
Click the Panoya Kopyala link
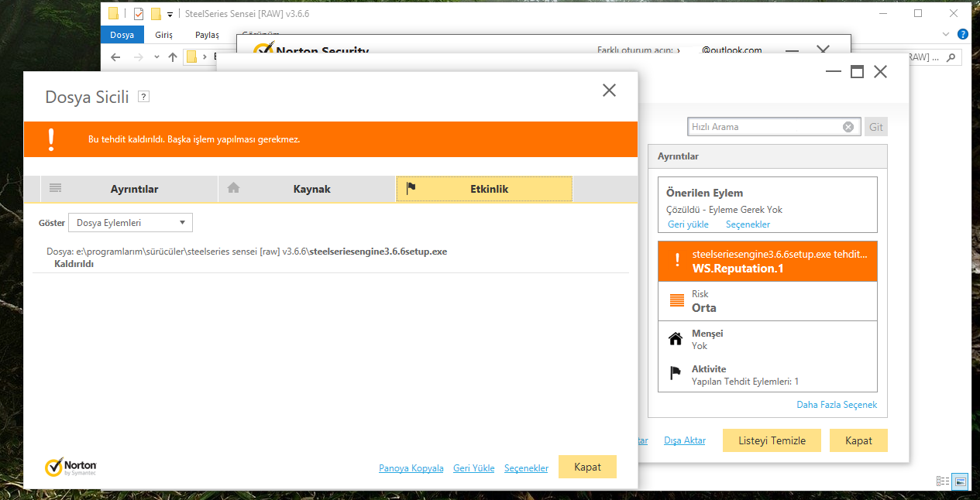tap(411, 468)
